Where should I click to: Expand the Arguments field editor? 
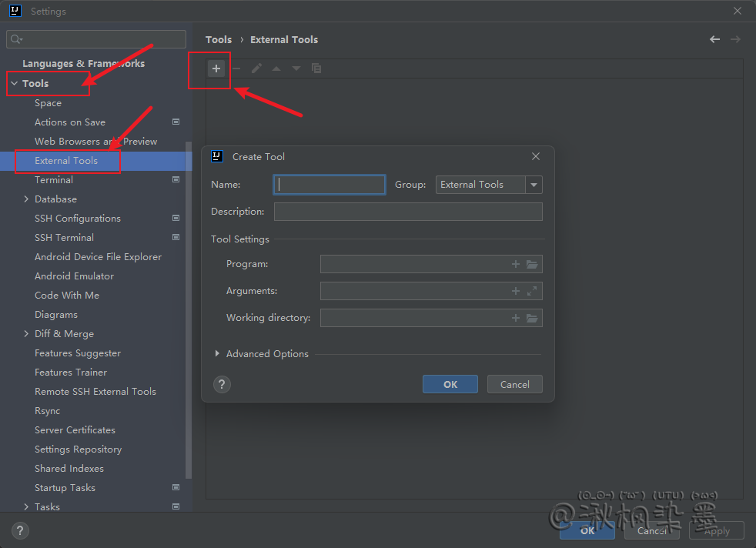point(532,292)
